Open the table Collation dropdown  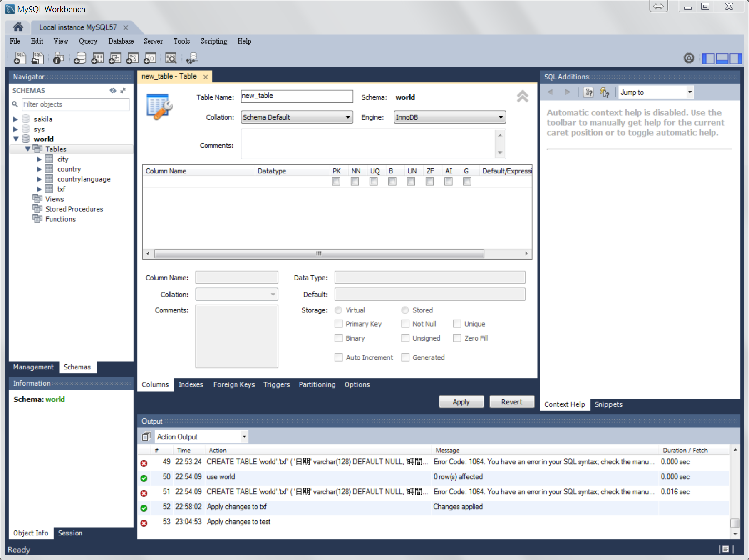[297, 117]
